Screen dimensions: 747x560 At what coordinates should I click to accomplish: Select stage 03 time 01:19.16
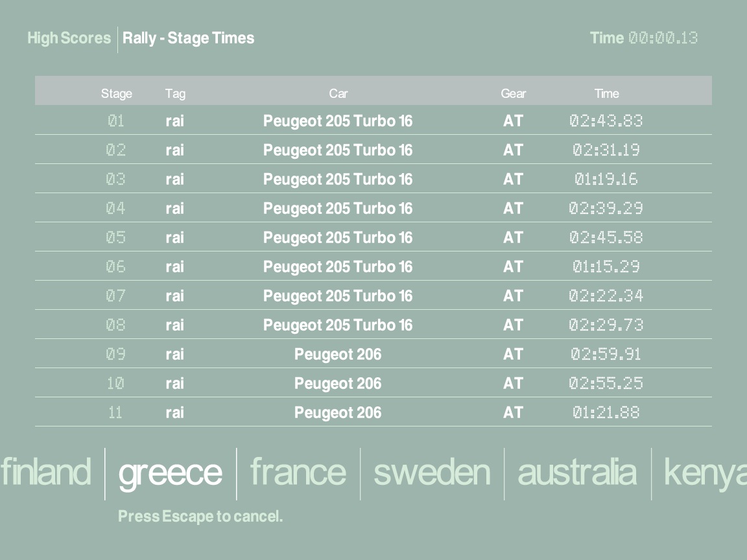click(x=606, y=180)
